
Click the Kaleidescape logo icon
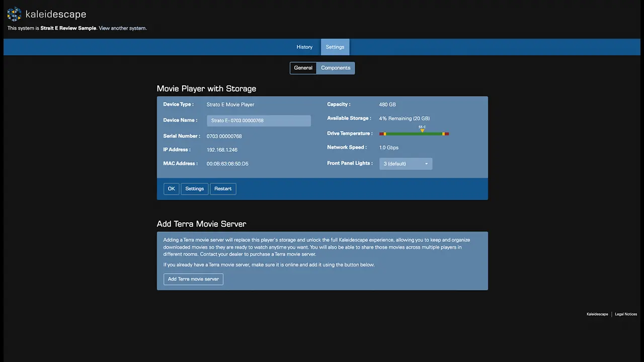click(x=14, y=14)
